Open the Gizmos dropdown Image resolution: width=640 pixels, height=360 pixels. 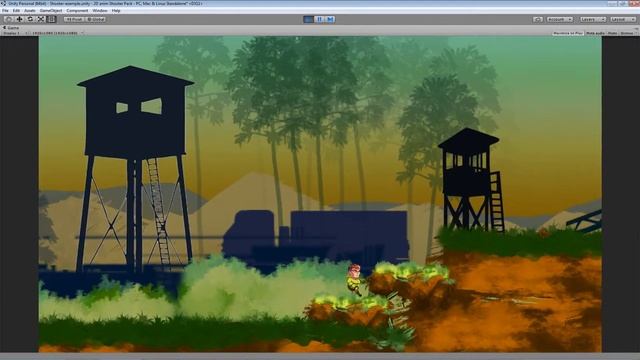click(x=628, y=33)
